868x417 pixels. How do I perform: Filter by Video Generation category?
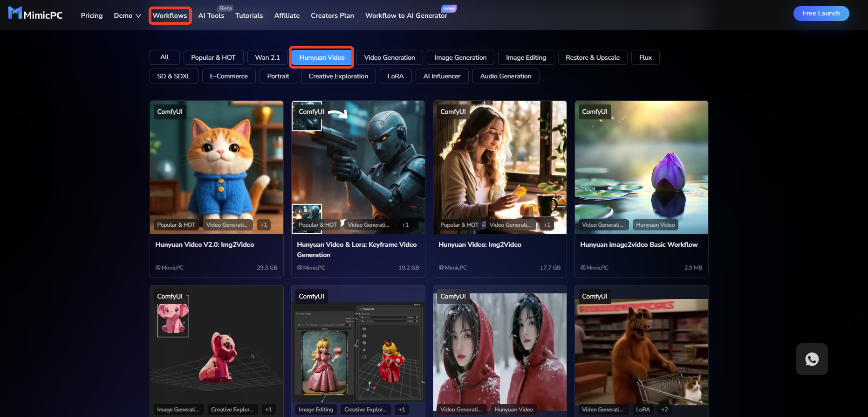coord(390,57)
